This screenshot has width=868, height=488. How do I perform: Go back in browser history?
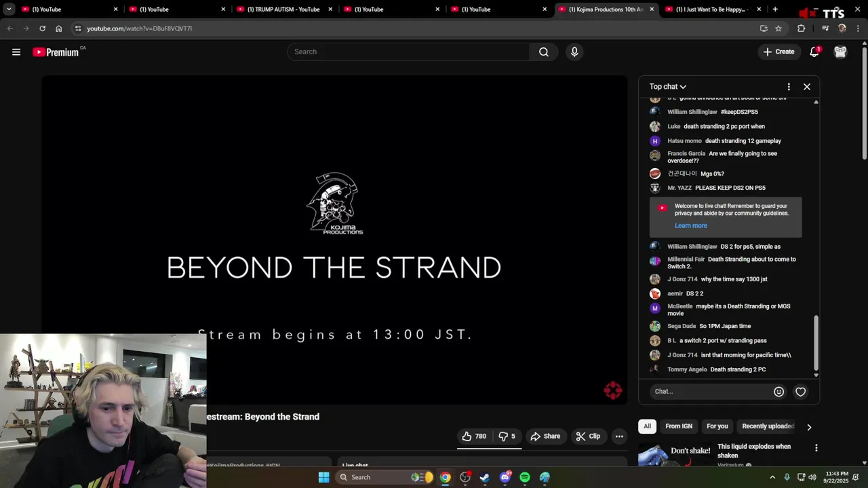click(9, 28)
